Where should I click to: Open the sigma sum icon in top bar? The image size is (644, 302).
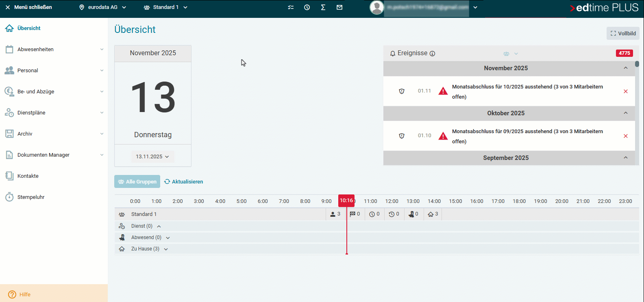(x=323, y=7)
